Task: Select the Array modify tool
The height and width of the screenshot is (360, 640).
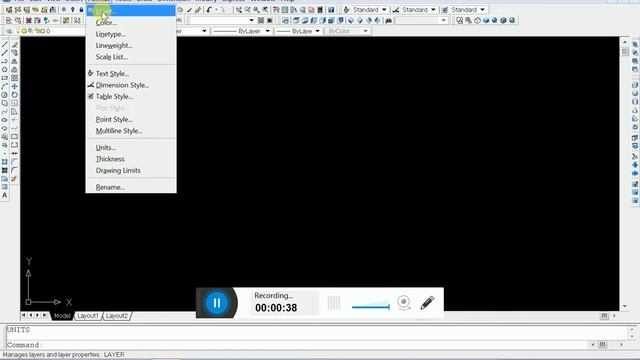Action: click(x=15, y=78)
